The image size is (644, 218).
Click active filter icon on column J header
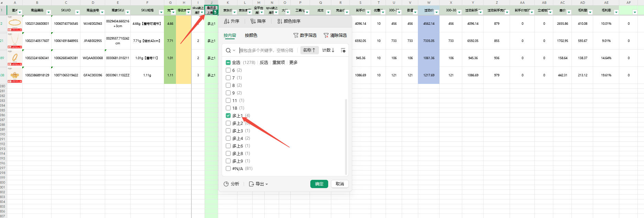tap(215, 12)
